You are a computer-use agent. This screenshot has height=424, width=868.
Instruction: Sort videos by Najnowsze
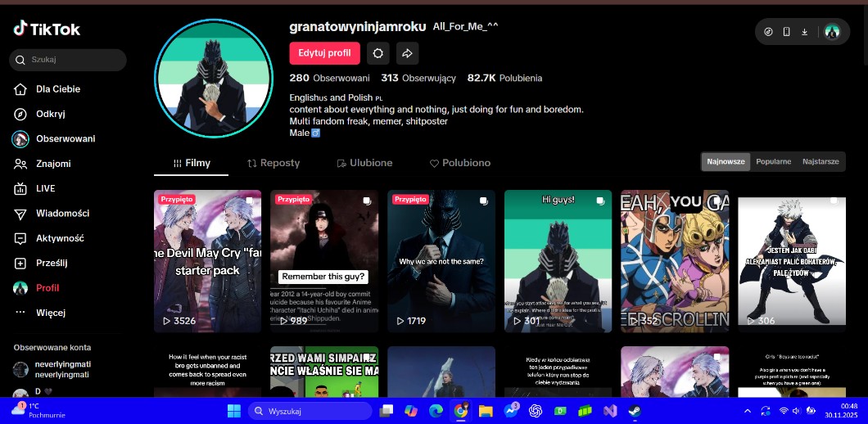726,161
